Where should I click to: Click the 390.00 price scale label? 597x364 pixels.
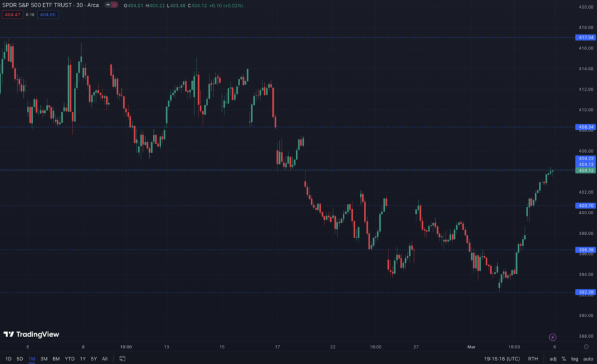pyautogui.click(x=585, y=315)
